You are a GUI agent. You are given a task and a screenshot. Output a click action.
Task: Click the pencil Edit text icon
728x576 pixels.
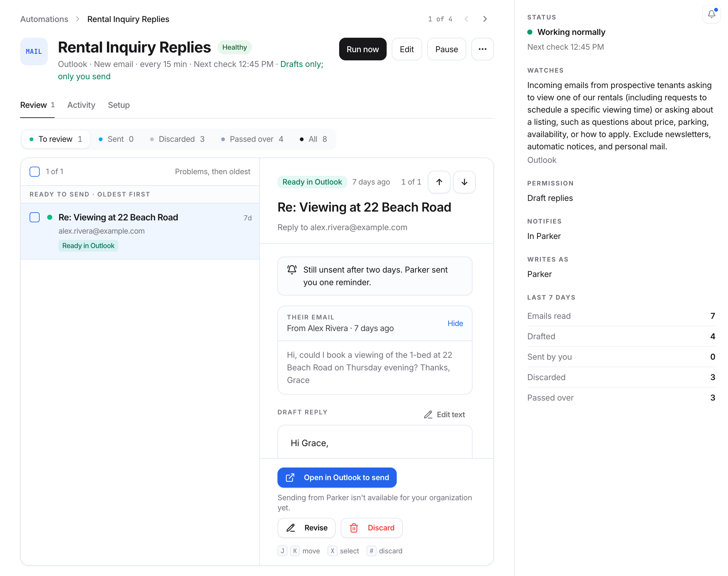pyautogui.click(x=428, y=415)
